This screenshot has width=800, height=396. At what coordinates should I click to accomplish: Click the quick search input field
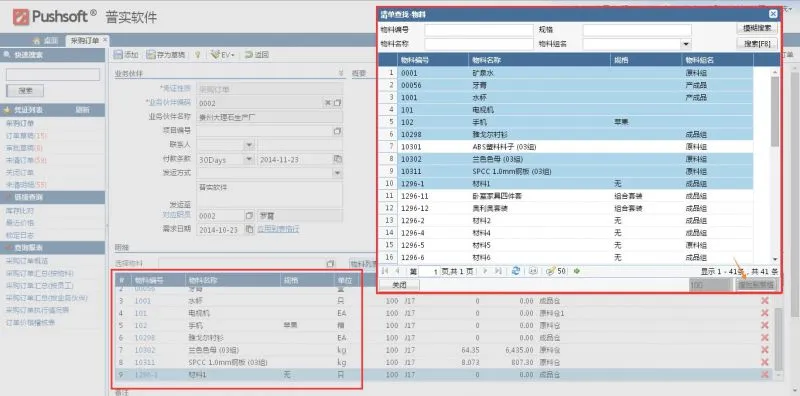53,75
